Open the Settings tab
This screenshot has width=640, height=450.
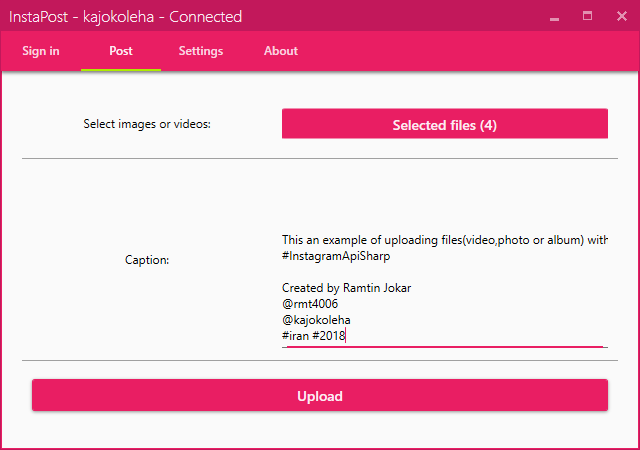click(201, 51)
